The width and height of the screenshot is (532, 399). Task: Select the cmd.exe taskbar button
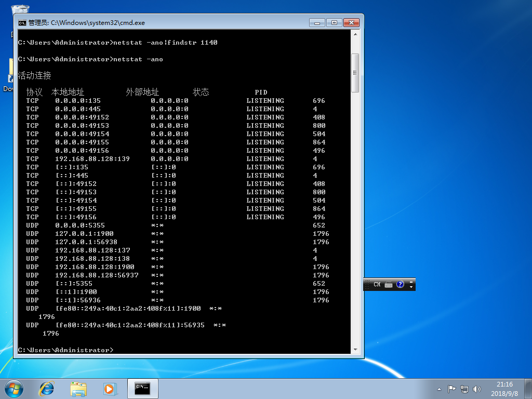[x=142, y=389]
